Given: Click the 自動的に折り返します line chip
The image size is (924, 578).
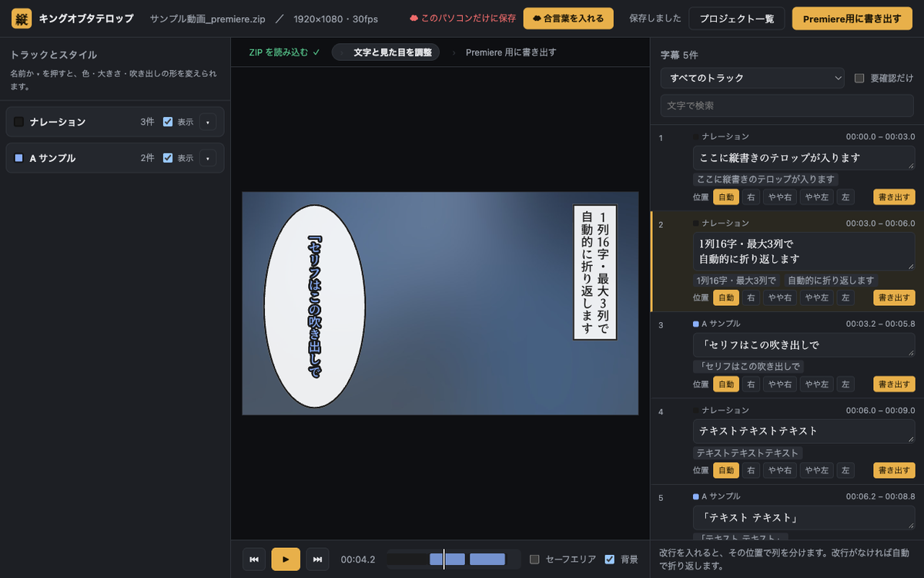Looking at the screenshot, I should (831, 281).
